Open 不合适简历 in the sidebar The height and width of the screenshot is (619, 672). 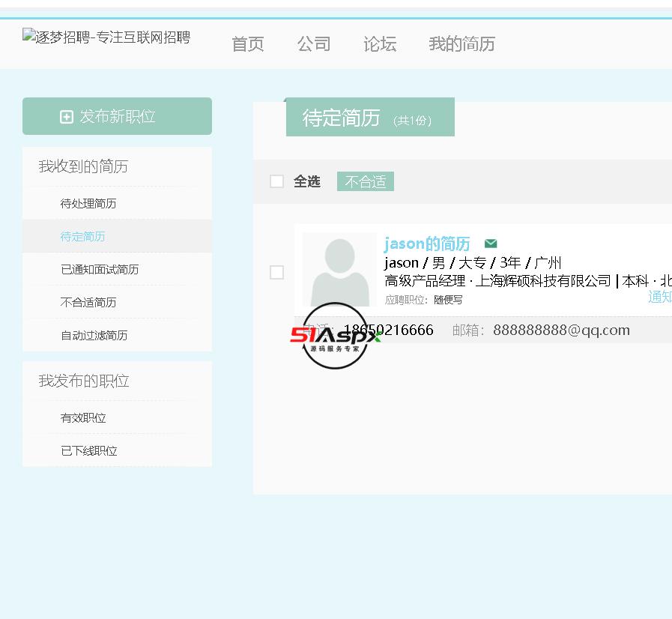[88, 303]
